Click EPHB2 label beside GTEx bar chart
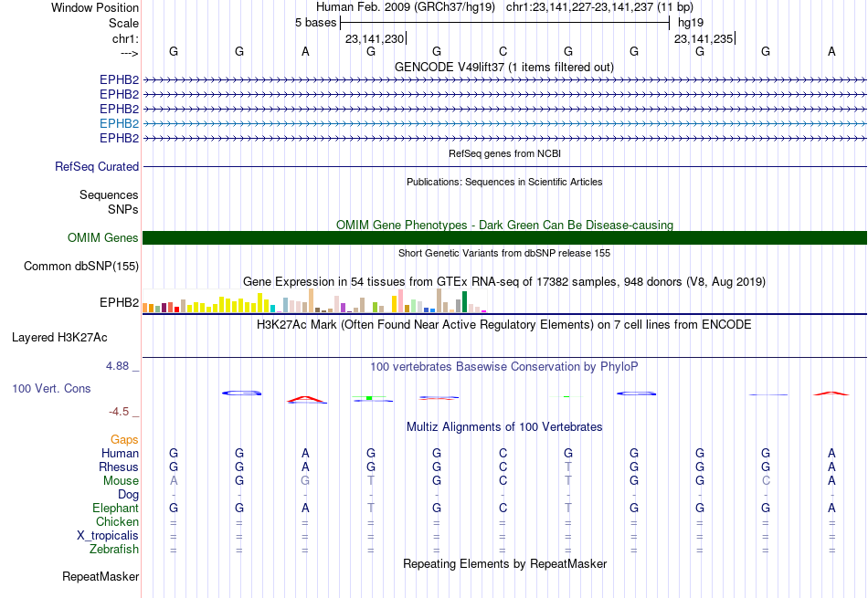Viewport: 868px width, 598px height. pos(119,302)
